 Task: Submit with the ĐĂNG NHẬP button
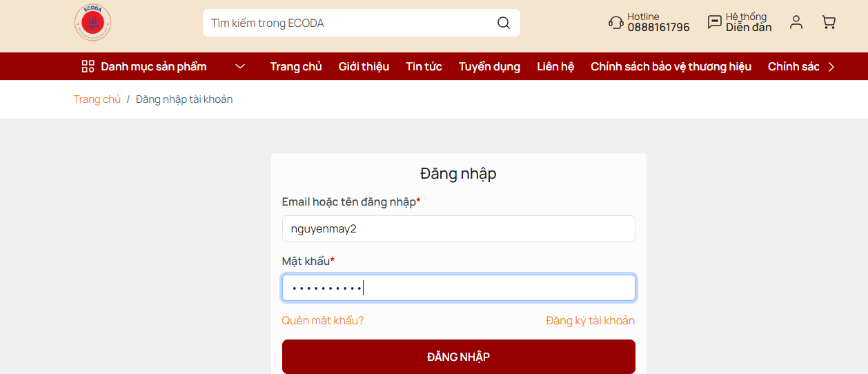(x=458, y=357)
